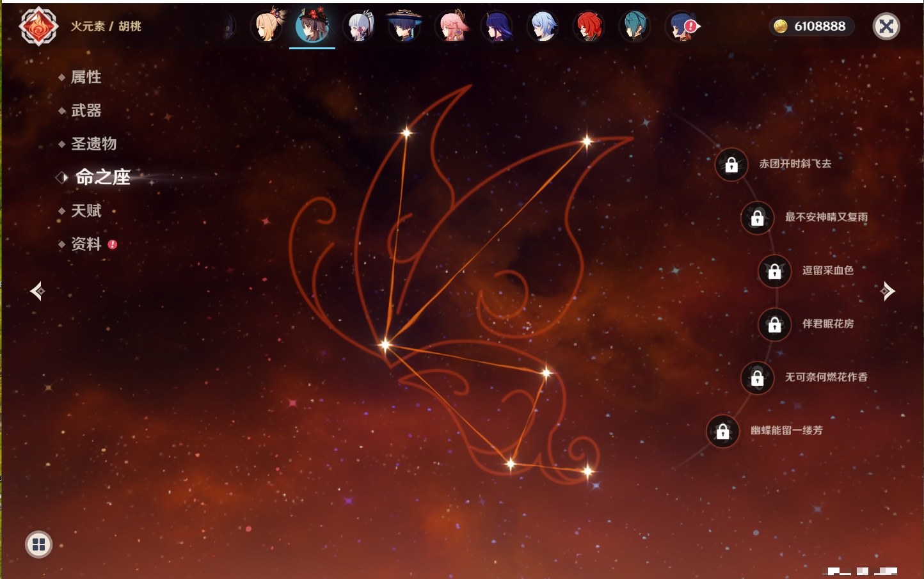The width and height of the screenshot is (924, 579).
Task: Switch to the teal-haired character avatar
Action: click(635, 26)
